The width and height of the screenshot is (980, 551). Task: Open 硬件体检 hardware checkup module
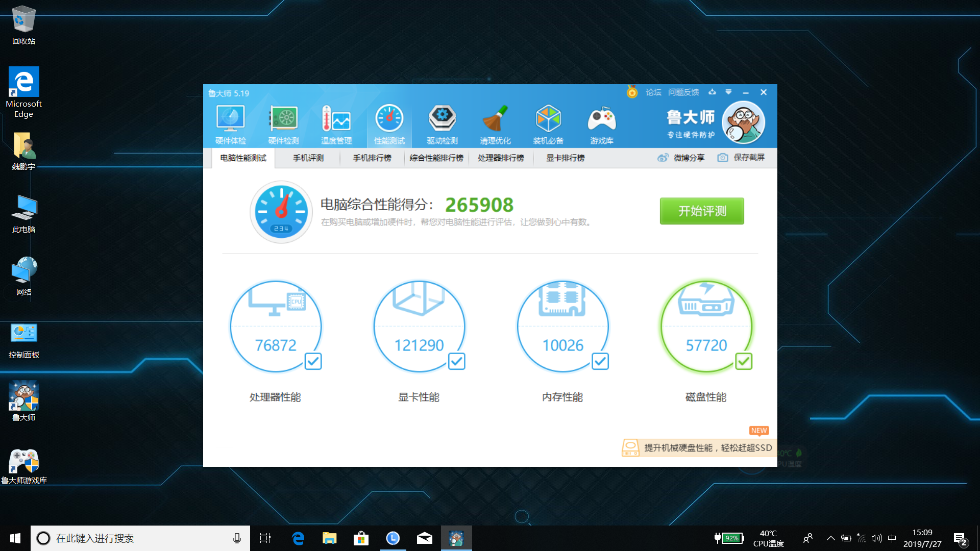(x=231, y=125)
